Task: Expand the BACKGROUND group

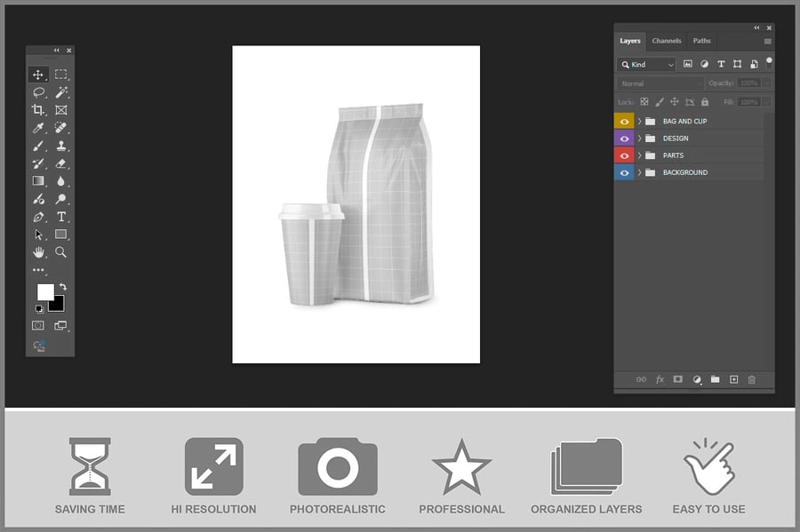Action: coord(639,173)
